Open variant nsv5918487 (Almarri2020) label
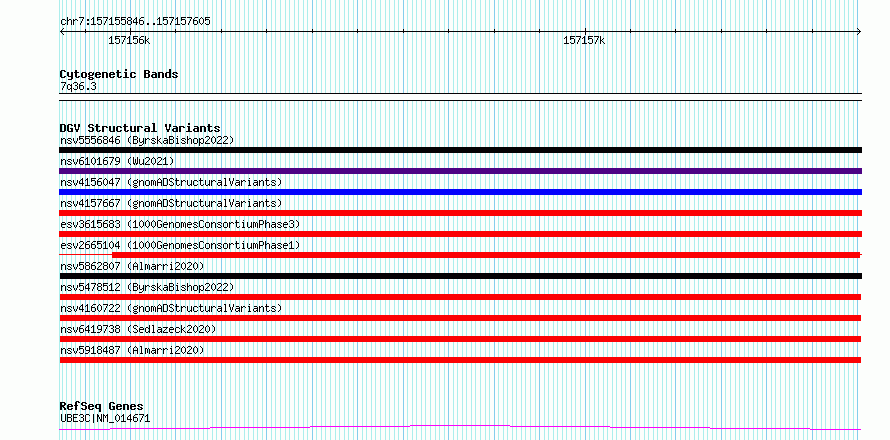 click(132, 350)
